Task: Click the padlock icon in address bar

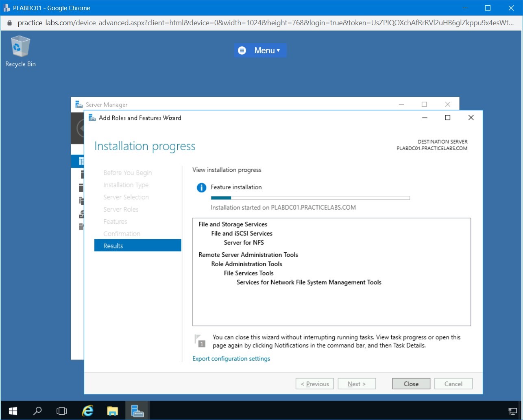Action: pos(9,23)
